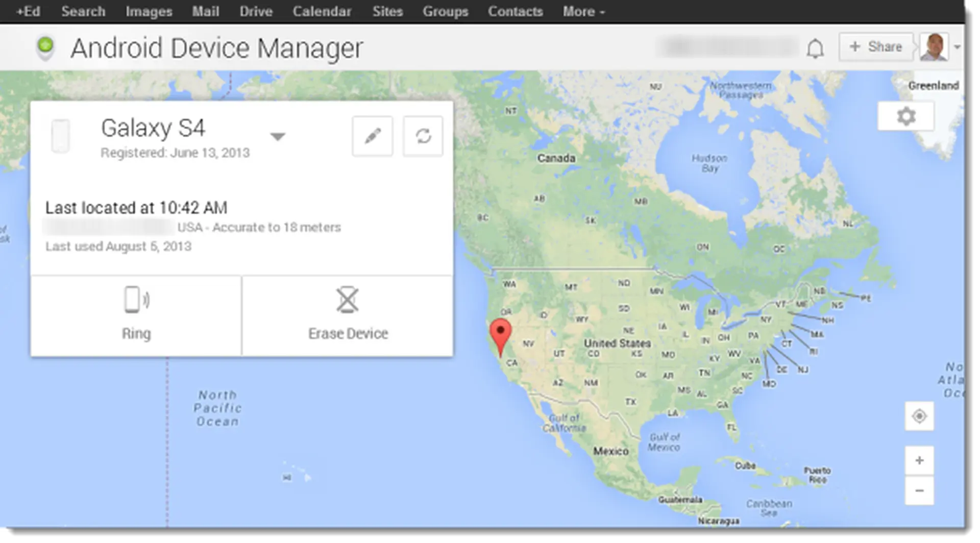
Task: Click the Mexico label on map
Action: [610, 451]
